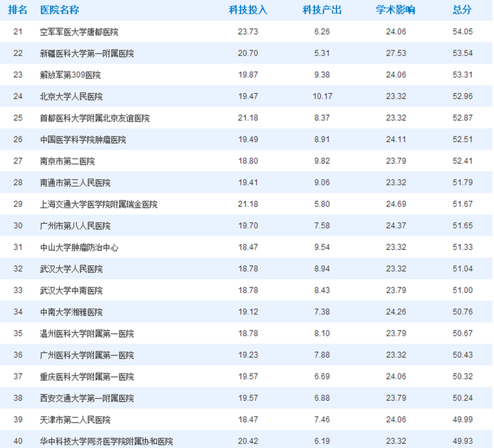Viewport: 494px width, 448px height.
Task: Click 科技投入 value 23.73
Action: (x=248, y=31)
